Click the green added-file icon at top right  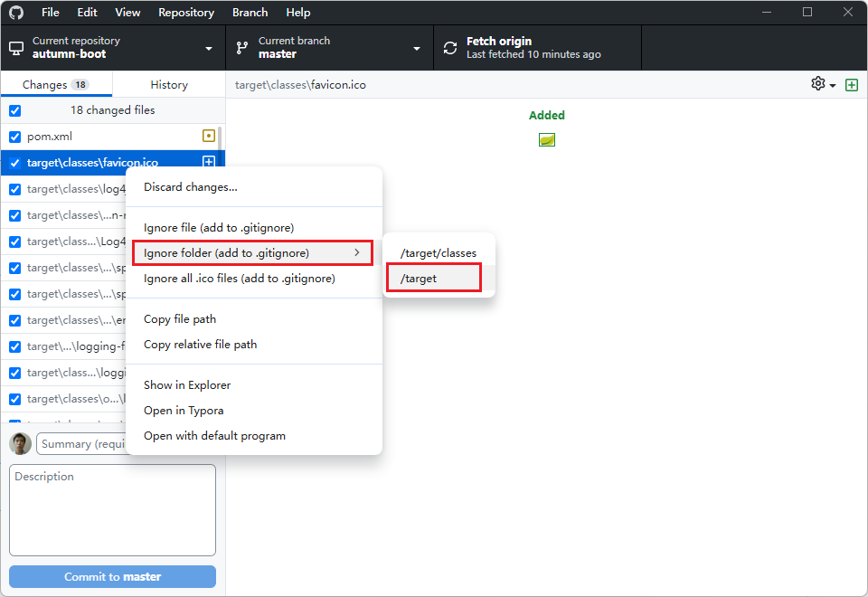tap(851, 84)
